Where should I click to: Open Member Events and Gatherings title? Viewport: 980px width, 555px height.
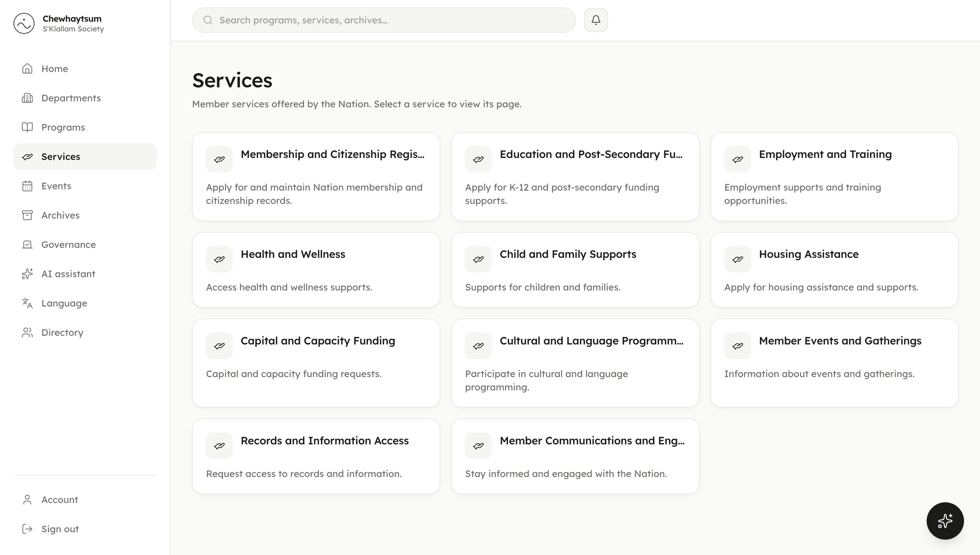click(840, 341)
